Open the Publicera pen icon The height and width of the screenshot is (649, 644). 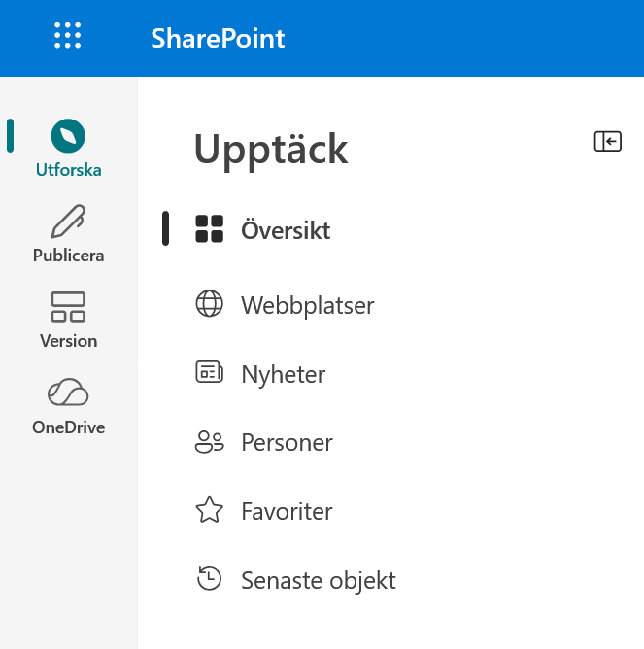(x=68, y=221)
